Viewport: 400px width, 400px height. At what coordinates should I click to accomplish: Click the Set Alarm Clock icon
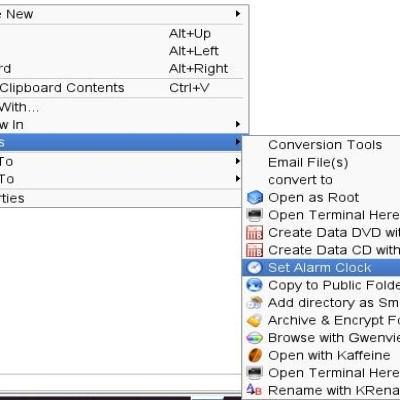coord(255,268)
